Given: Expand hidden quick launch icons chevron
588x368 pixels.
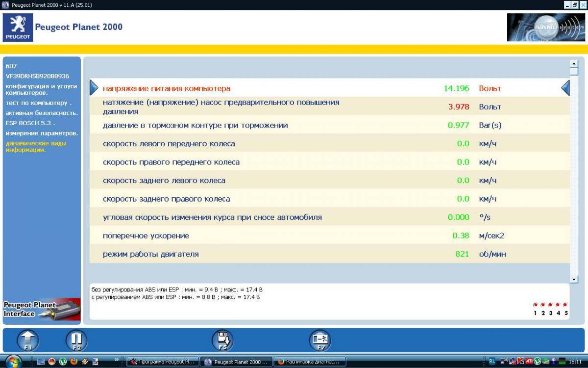Looking at the screenshot, I should (117, 360).
